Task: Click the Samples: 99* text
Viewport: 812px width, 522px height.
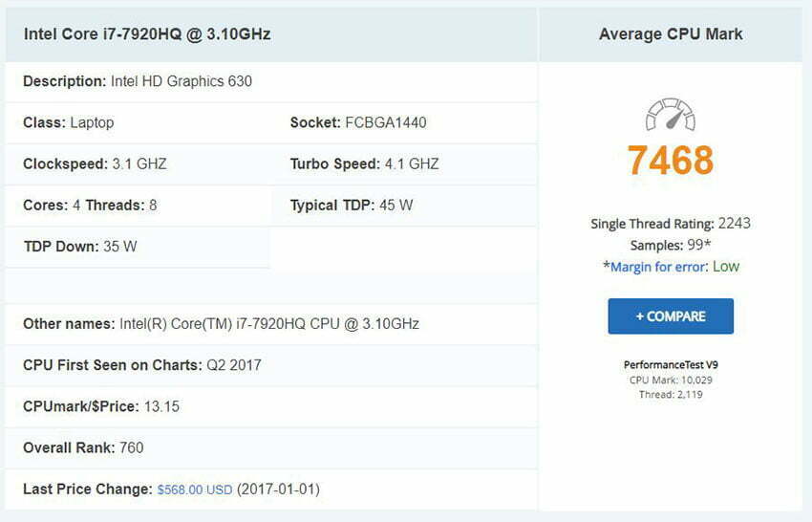Action: point(671,245)
